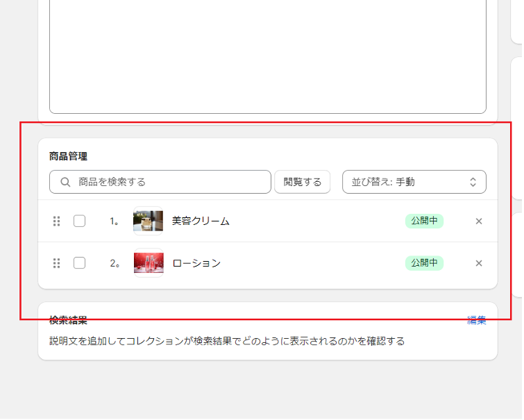Click the row number 1。
This screenshot has width=524, height=420.
(115, 221)
